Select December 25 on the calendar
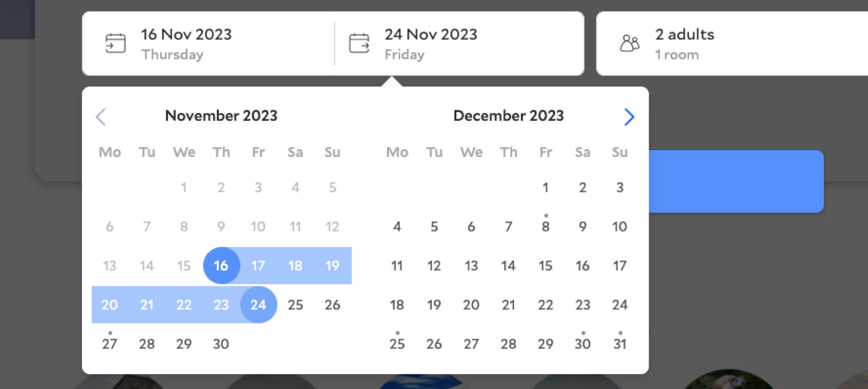The height and width of the screenshot is (389, 868). [397, 344]
